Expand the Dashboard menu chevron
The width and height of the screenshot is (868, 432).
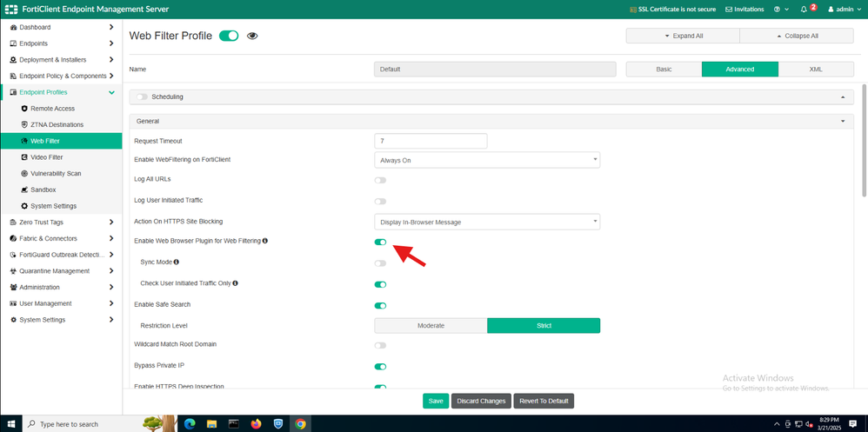tap(111, 27)
